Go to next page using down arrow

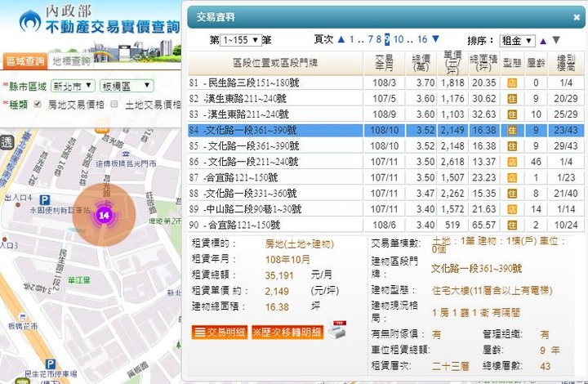435,39
